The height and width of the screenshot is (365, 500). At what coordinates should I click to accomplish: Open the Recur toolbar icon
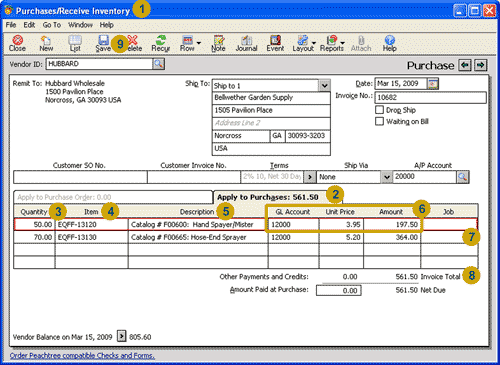[x=161, y=44]
